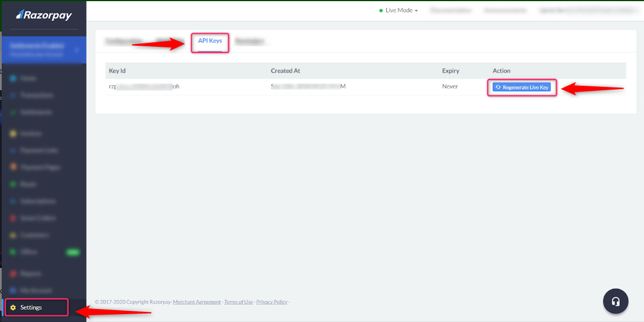Open the Merchant Agreement link
This screenshot has height=322, width=644.
[x=197, y=302]
